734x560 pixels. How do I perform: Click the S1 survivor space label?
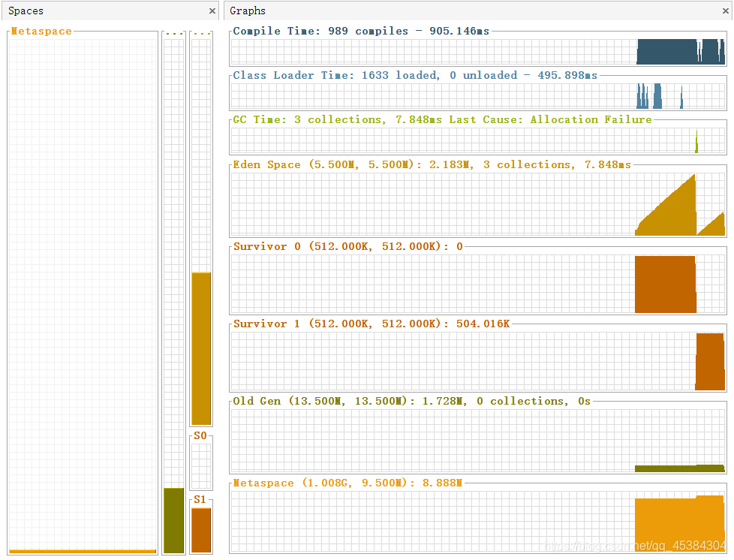click(200, 500)
